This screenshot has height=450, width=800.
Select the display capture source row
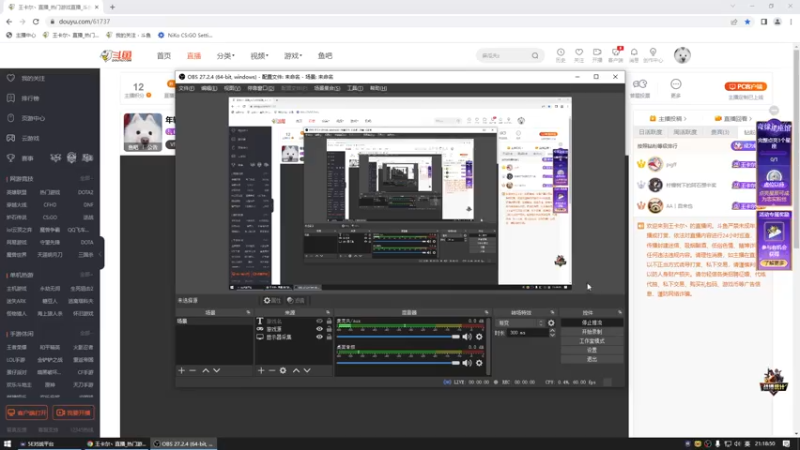[294, 337]
